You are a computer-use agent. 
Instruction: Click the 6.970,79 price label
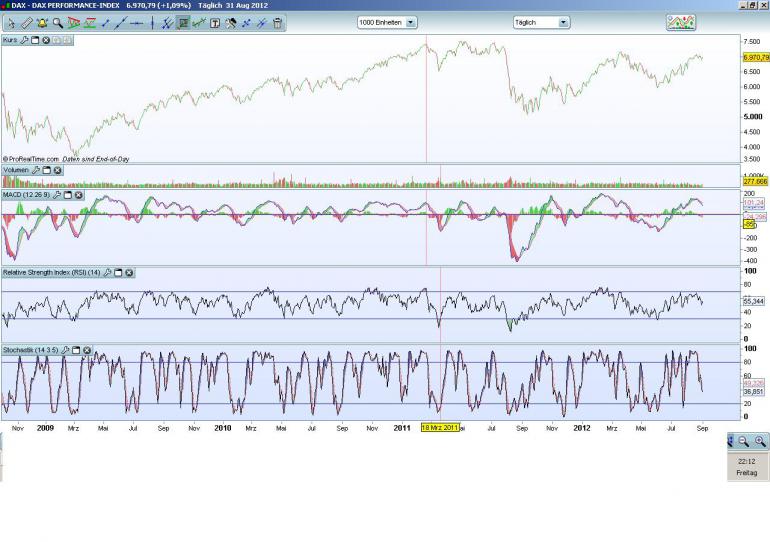pos(756,57)
